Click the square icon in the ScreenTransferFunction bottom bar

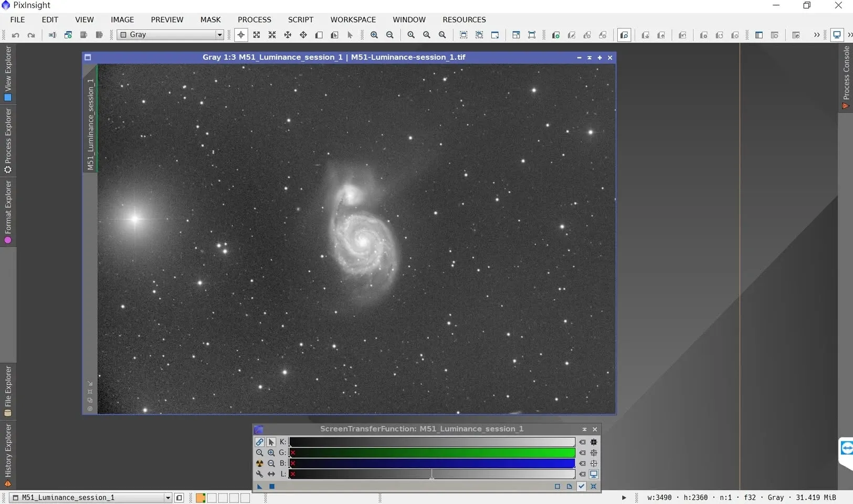[x=557, y=487]
